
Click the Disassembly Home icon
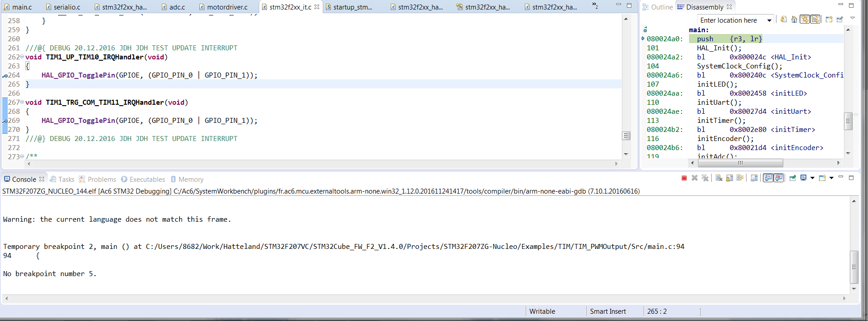click(x=794, y=19)
